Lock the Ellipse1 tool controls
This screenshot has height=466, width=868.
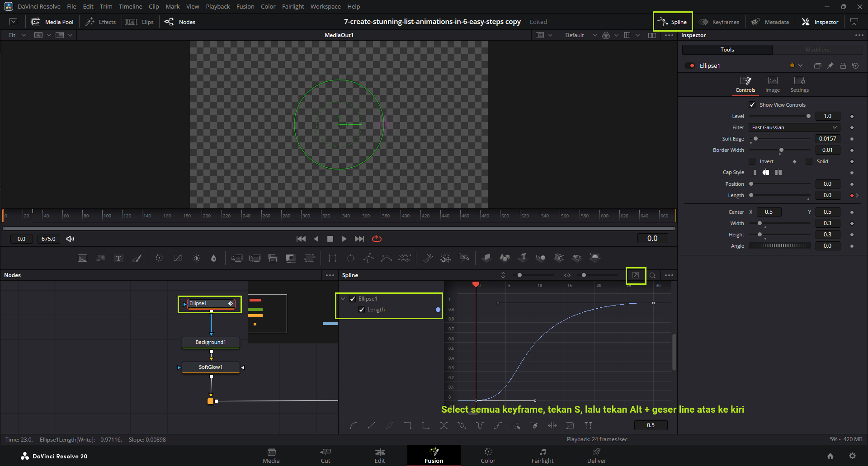[843, 66]
